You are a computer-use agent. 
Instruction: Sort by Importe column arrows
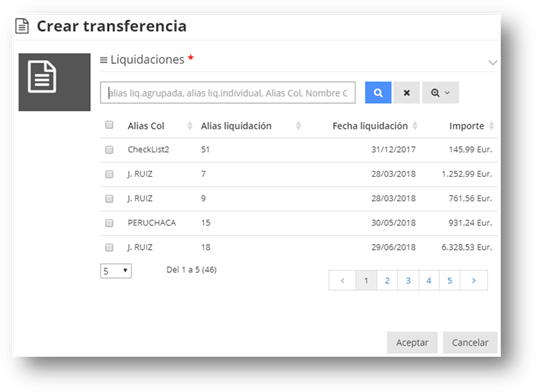click(491, 126)
